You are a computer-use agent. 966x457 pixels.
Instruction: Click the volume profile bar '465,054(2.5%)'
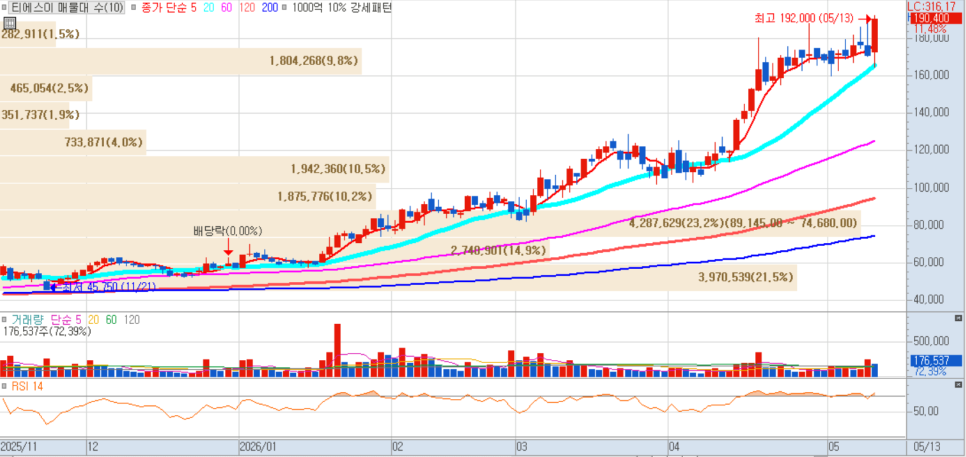[46, 88]
